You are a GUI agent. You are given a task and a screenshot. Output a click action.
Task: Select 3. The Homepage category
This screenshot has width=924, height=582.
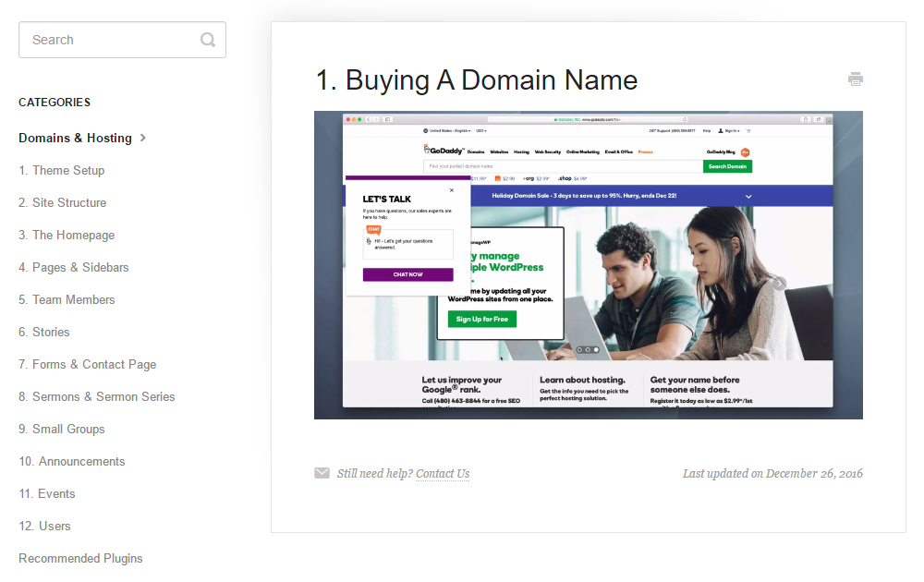tap(67, 235)
